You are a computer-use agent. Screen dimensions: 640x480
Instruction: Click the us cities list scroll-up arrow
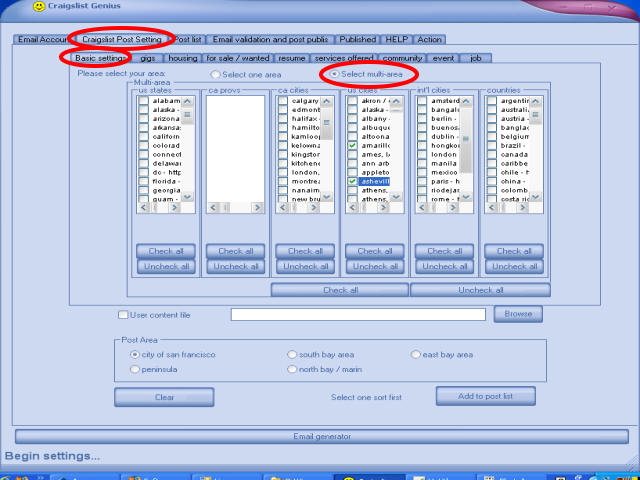coord(396,101)
